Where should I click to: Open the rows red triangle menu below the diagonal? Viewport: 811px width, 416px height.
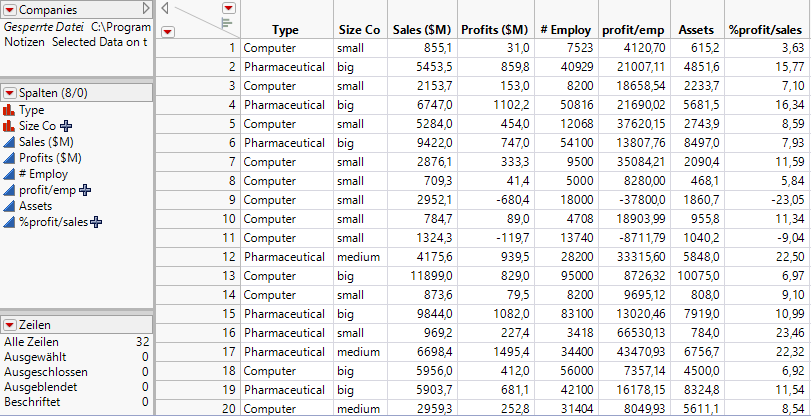tap(168, 32)
